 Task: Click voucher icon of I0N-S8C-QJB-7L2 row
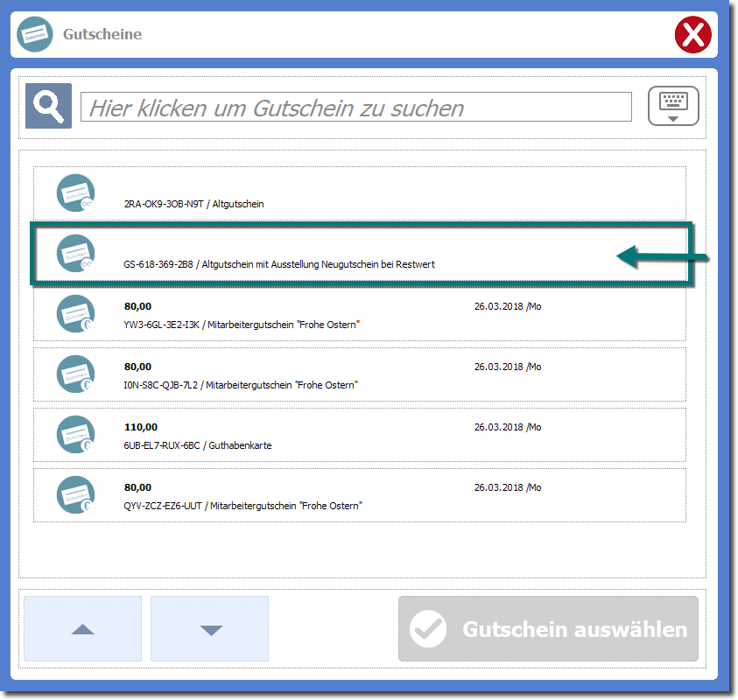pos(75,374)
